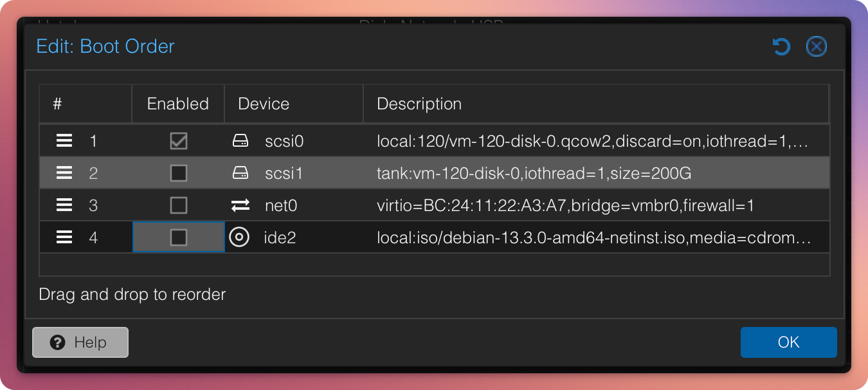Open the Help button
Viewport: 868px width, 390px height.
point(80,342)
